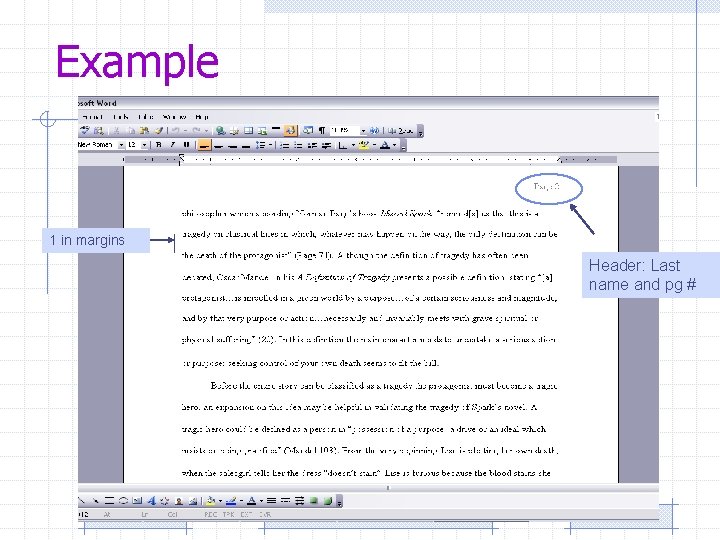Click the Cut scissors icon
The image size is (720, 540).
117,130
